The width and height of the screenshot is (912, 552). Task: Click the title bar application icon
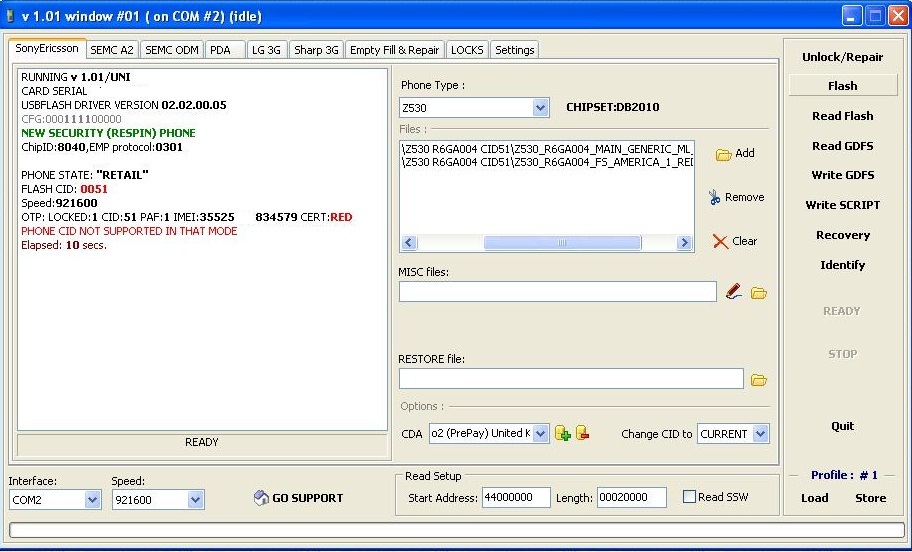coord(10,16)
